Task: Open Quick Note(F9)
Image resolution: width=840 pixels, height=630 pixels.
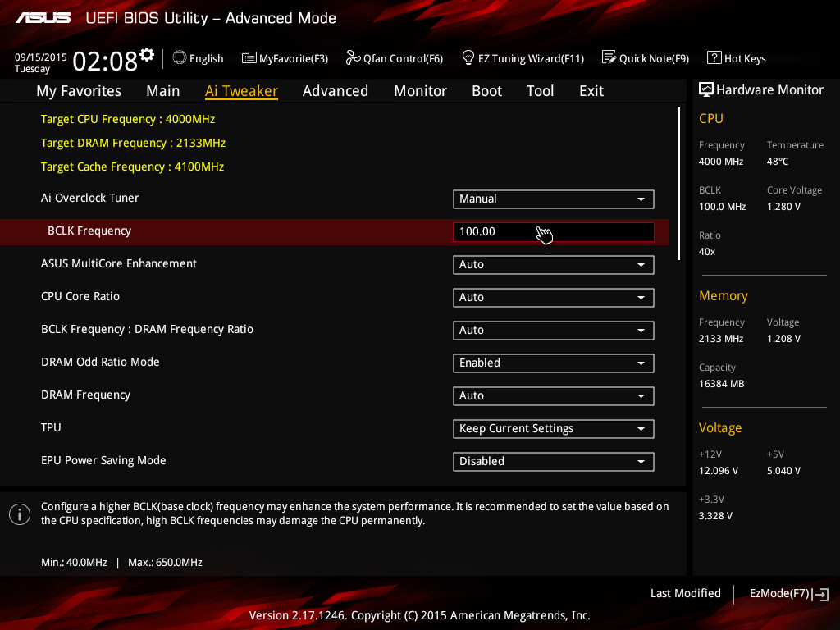Action: [646, 58]
